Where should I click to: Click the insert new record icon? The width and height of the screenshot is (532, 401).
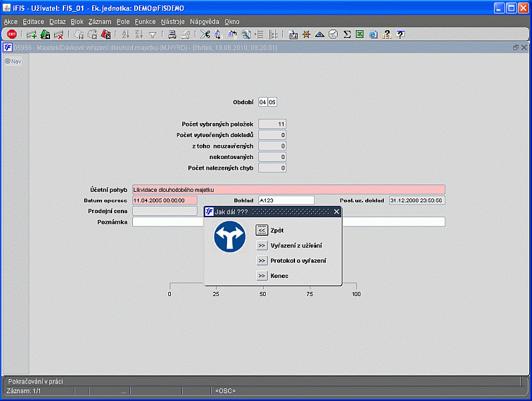(31, 34)
